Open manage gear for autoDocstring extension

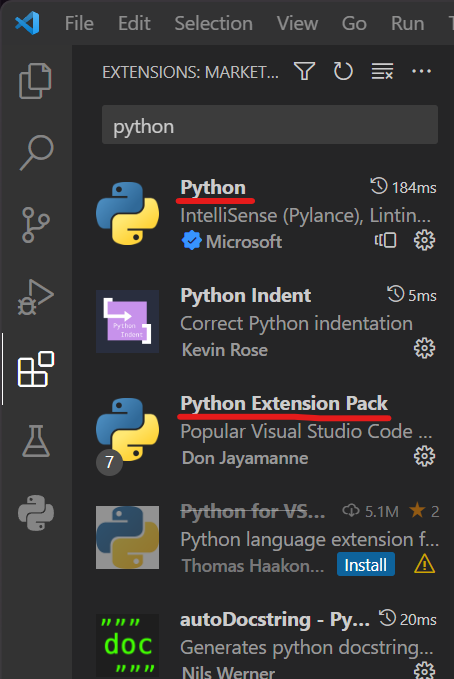tap(424, 670)
